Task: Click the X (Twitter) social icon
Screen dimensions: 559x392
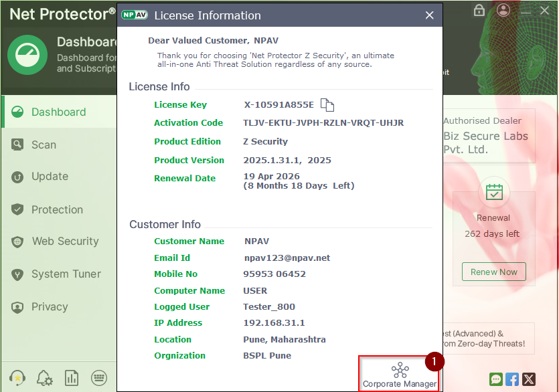Action: click(529, 379)
